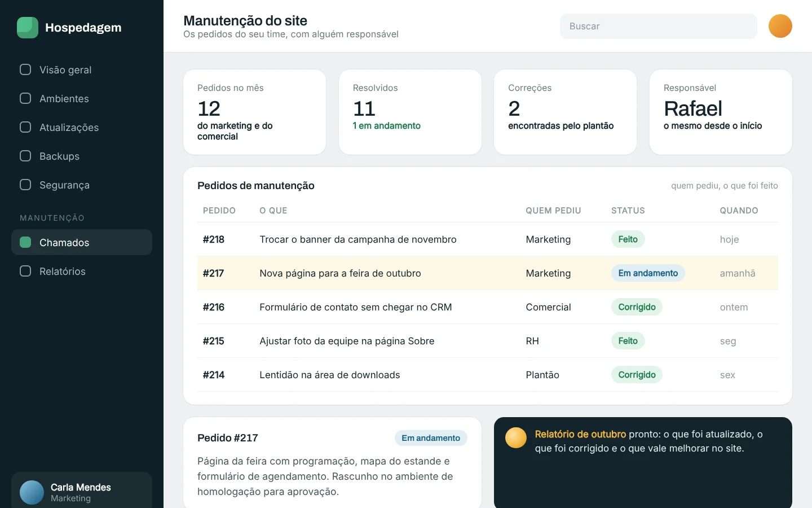Screen dimensions: 812x508
Task: Click '1 em andamento' under Resolvidos
Action: pyautogui.click(x=387, y=126)
